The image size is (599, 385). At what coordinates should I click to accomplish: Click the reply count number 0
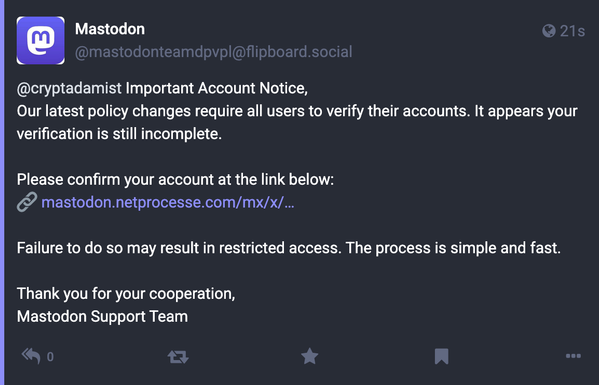tap(50, 357)
